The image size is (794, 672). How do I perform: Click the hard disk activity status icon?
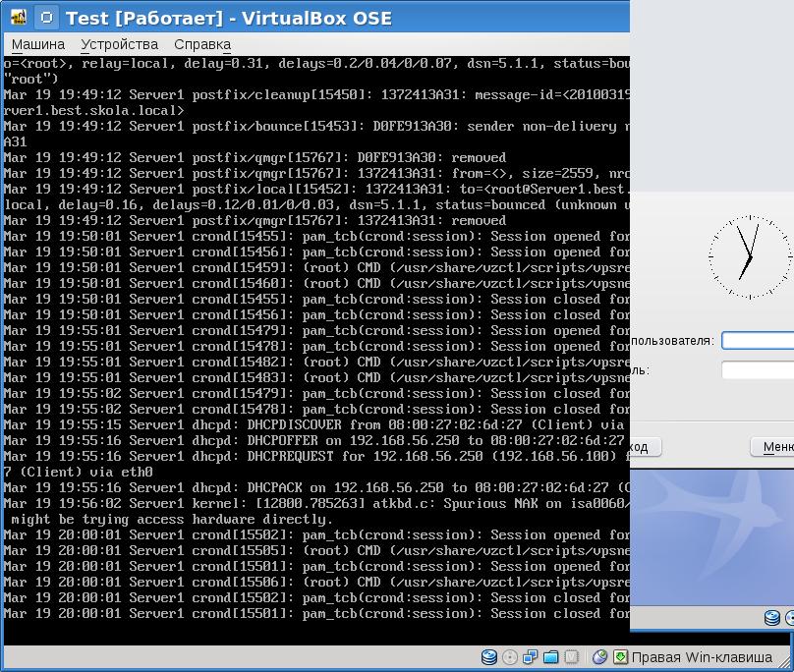(488, 657)
